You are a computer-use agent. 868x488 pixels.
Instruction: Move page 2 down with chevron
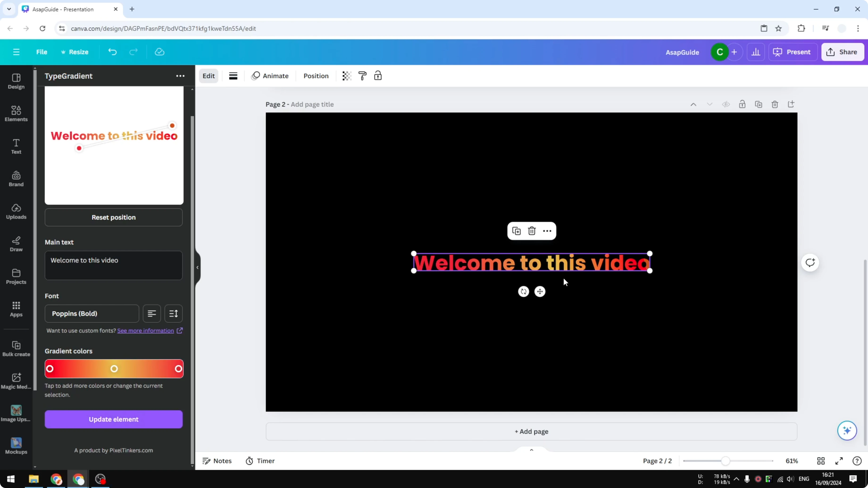pos(710,104)
